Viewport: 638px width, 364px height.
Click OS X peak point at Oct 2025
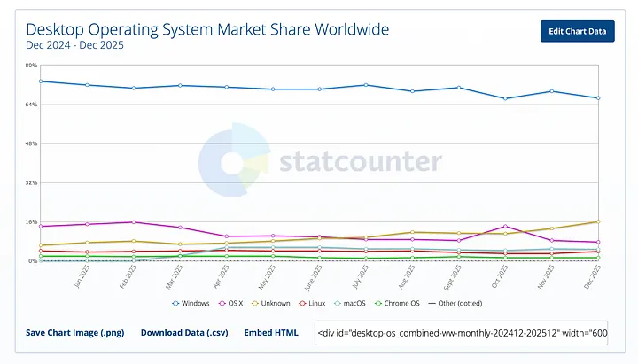[505, 226]
